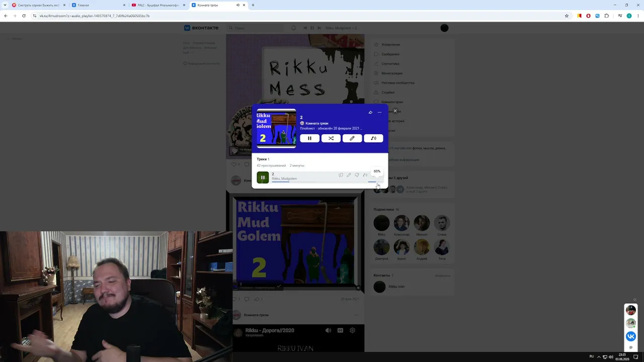This screenshot has width=644, height=362.
Task: Pause the playlist with the header pause button
Action: point(309,138)
